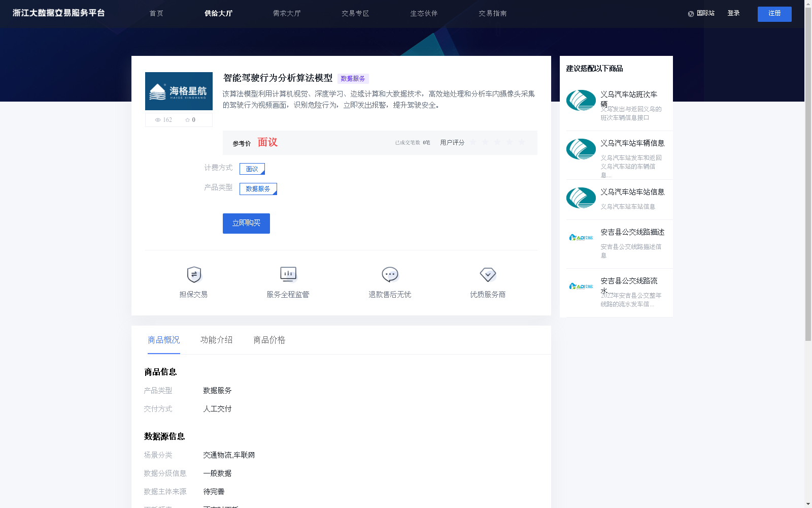Click the page vertical scrollbar thumb

(x=808, y=174)
